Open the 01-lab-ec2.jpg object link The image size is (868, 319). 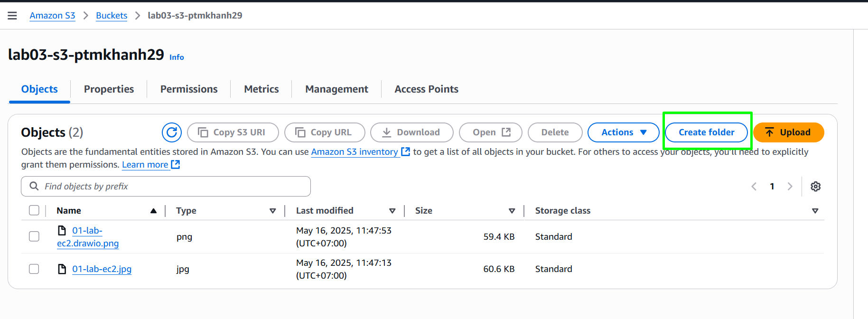click(102, 269)
